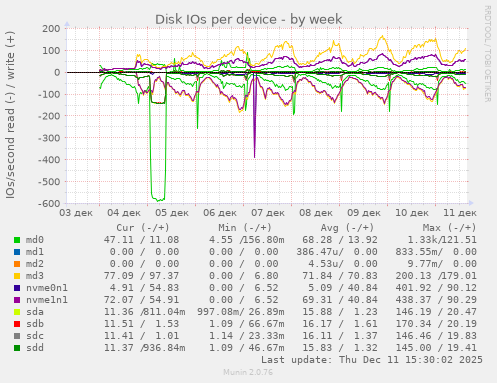
Task: Click the md1 blue legend swatch
Action: coord(17,252)
